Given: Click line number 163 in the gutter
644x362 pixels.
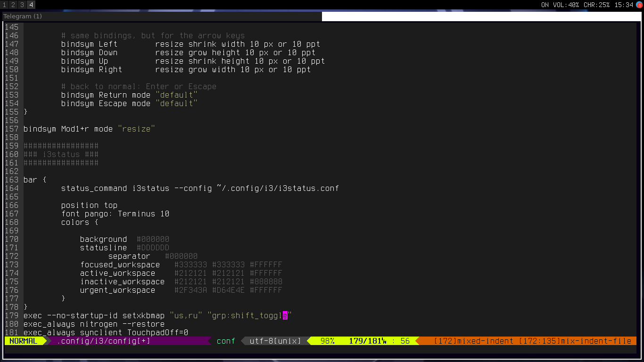Looking at the screenshot, I should 11,180.
